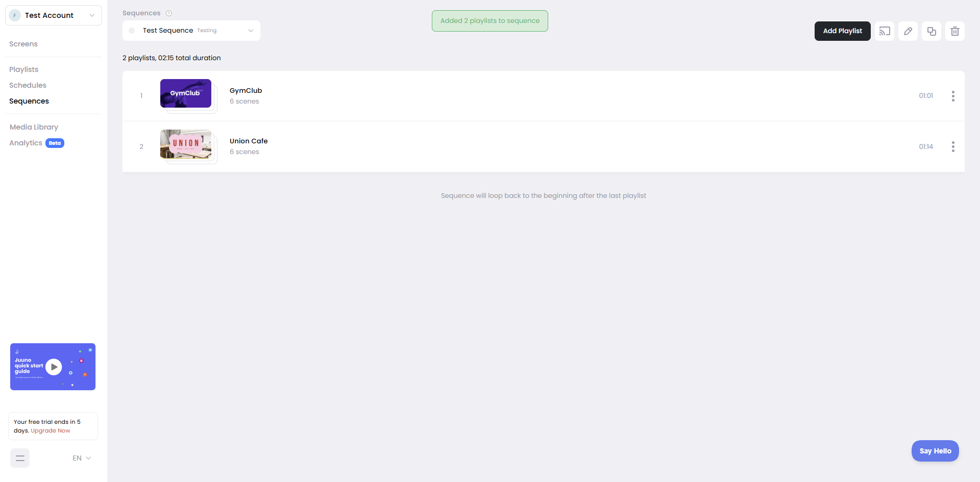Go to Screens in the sidebar
980x482 pixels.
tap(23, 44)
